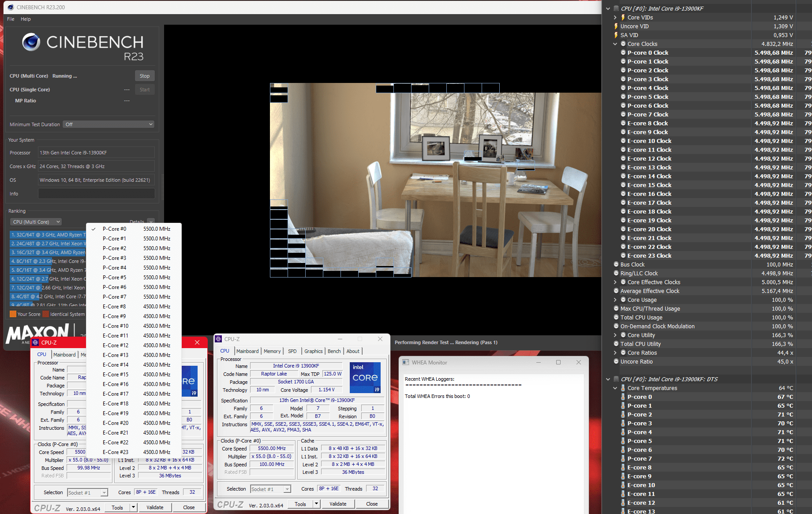Image resolution: width=812 pixels, height=514 pixels.
Task: Switch to the Memory tab in gray CPU-Z
Action: [272, 351]
